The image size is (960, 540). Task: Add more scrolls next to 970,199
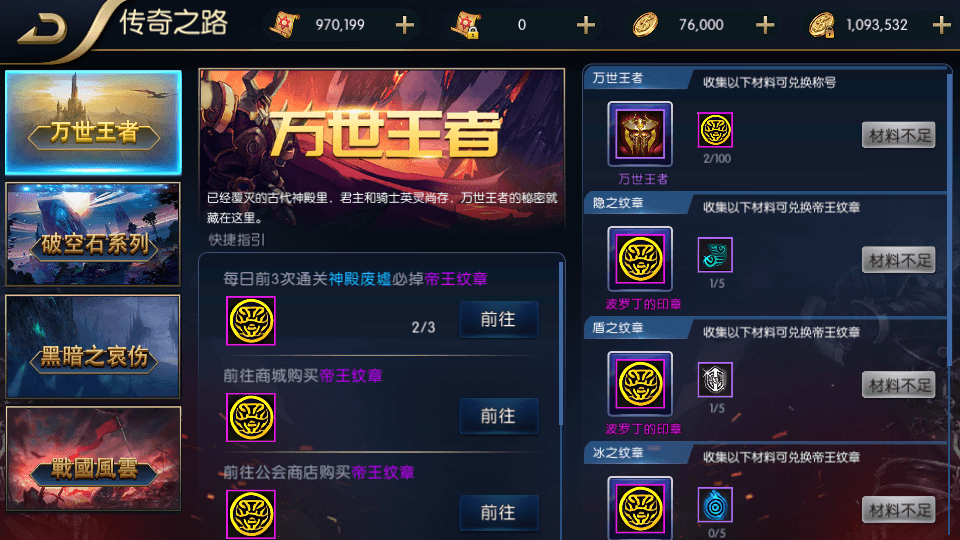(405, 25)
